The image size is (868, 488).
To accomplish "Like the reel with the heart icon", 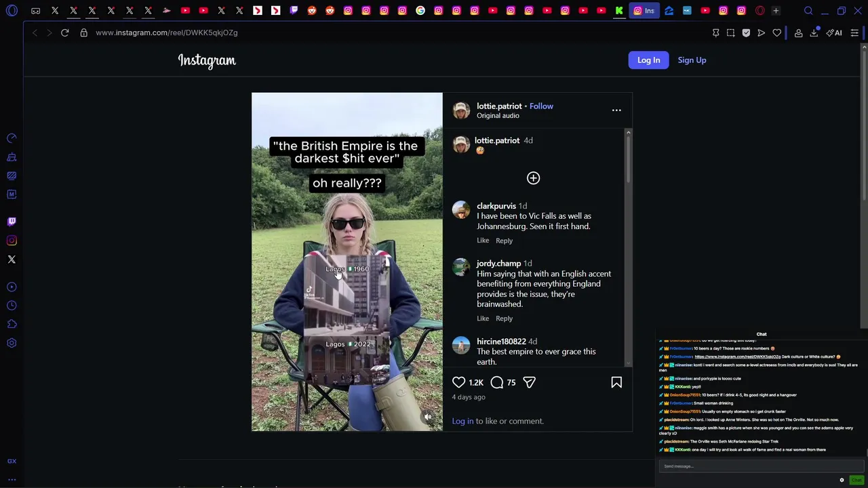I will [x=459, y=382].
